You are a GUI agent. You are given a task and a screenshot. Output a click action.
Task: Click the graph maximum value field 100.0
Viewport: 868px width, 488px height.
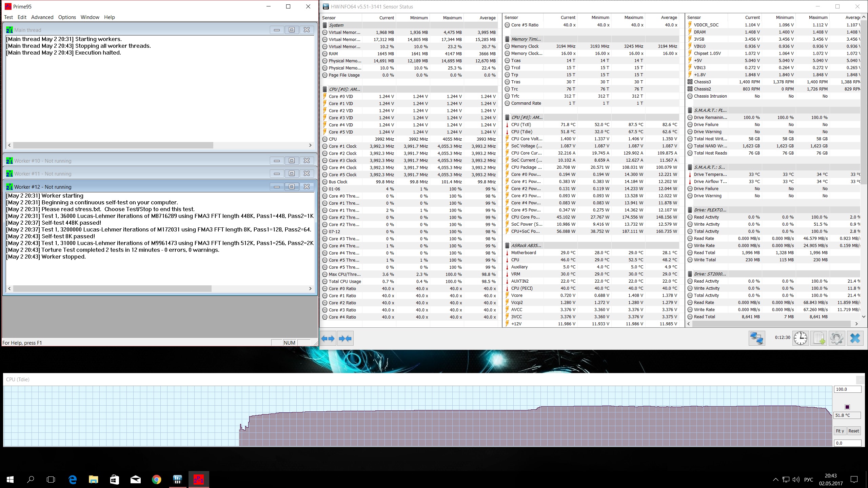(x=847, y=389)
